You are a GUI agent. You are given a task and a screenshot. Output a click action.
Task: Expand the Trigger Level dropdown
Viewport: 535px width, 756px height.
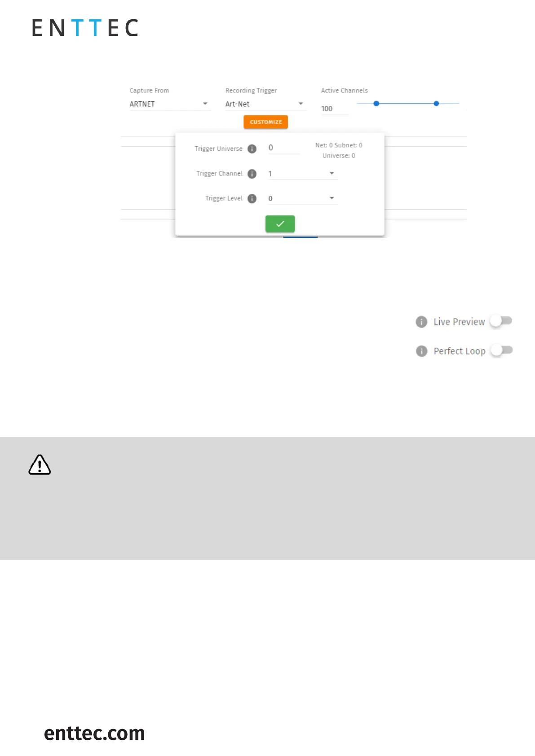pos(302,198)
